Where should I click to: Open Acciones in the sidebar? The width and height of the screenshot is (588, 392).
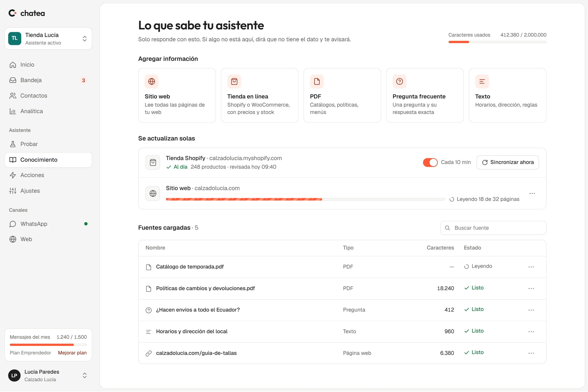pyautogui.click(x=48, y=175)
